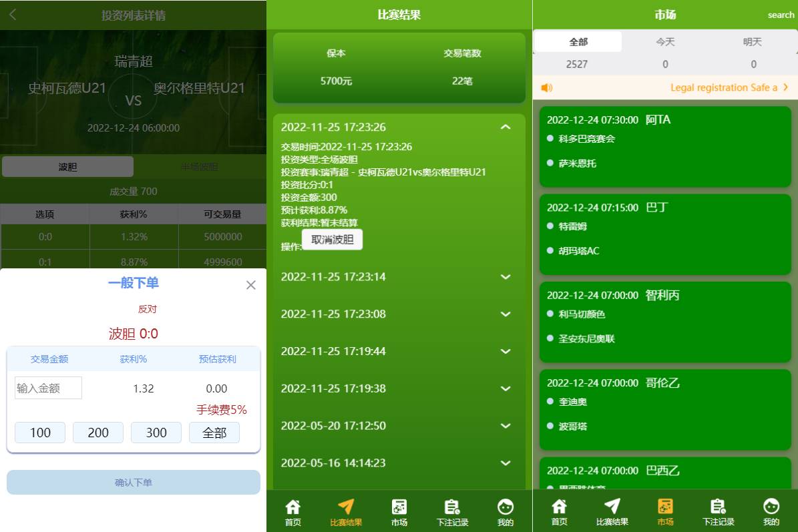This screenshot has height=532, width=798.
Task: Switch to the 波胆 tab
Action: (67, 167)
